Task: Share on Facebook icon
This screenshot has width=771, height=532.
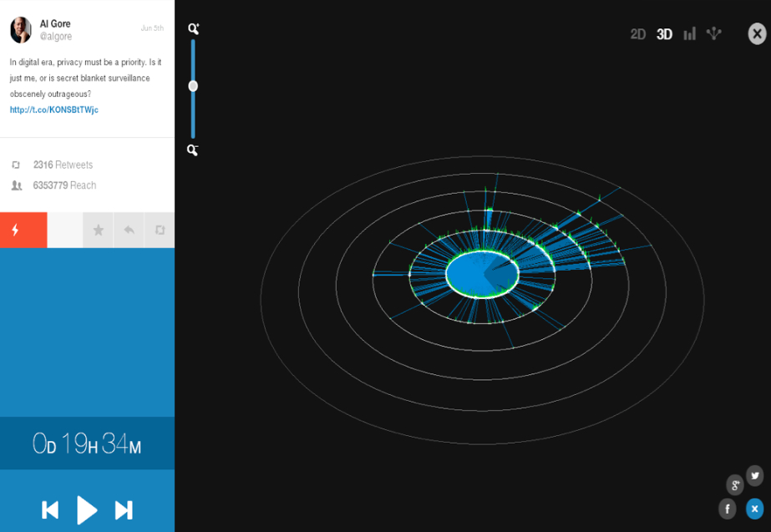Action: coord(728,509)
